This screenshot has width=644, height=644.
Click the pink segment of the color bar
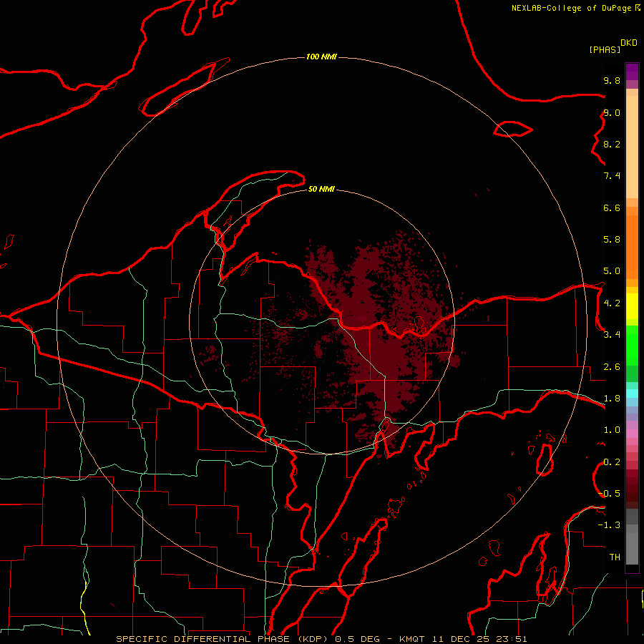(632, 434)
